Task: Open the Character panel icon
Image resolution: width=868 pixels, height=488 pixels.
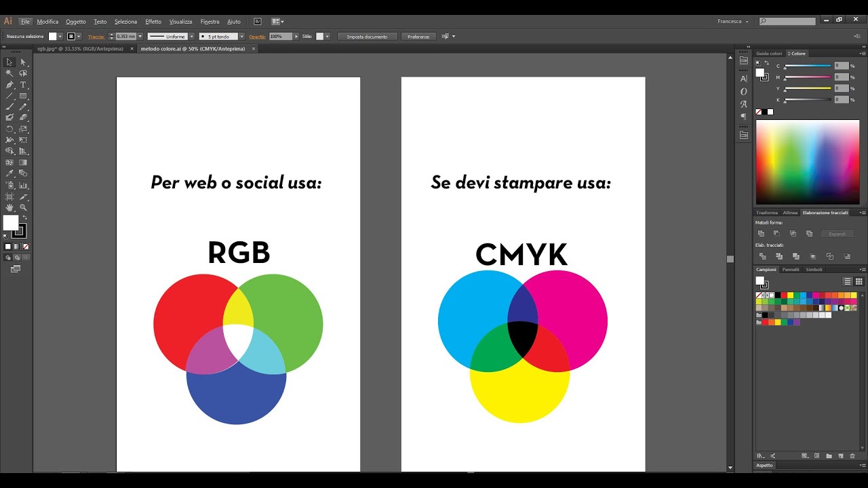Action: 744,79
